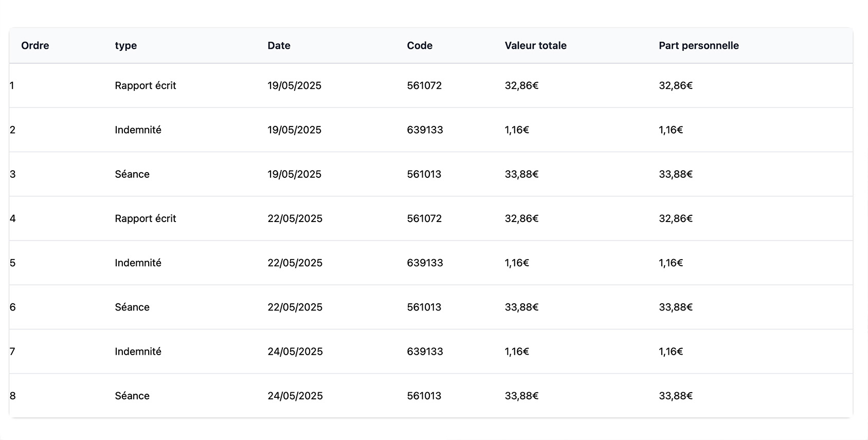Click order number 1 cell
This screenshot has height=440, width=868.
[12, 86]
